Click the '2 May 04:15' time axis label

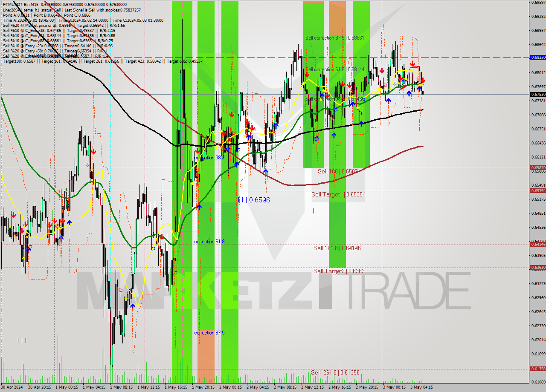click(258, 387)
